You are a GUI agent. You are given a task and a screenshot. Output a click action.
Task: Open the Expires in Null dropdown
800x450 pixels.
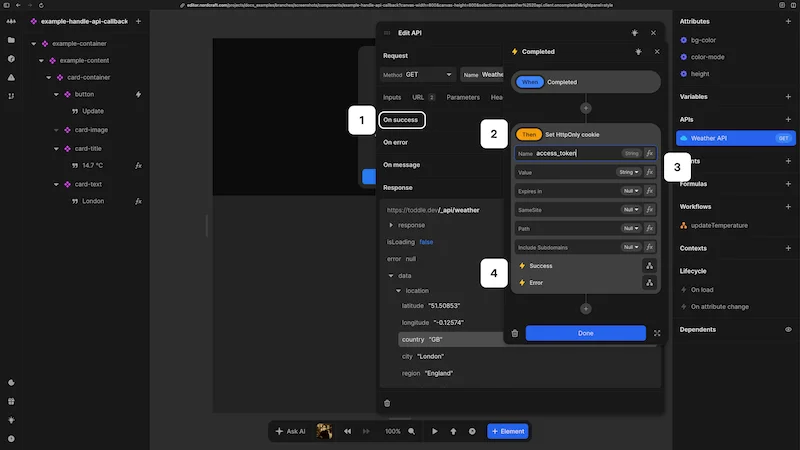tap(631, 191)
